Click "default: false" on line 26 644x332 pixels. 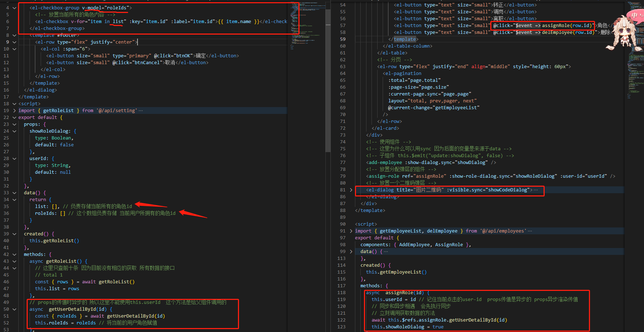(54, 145)
